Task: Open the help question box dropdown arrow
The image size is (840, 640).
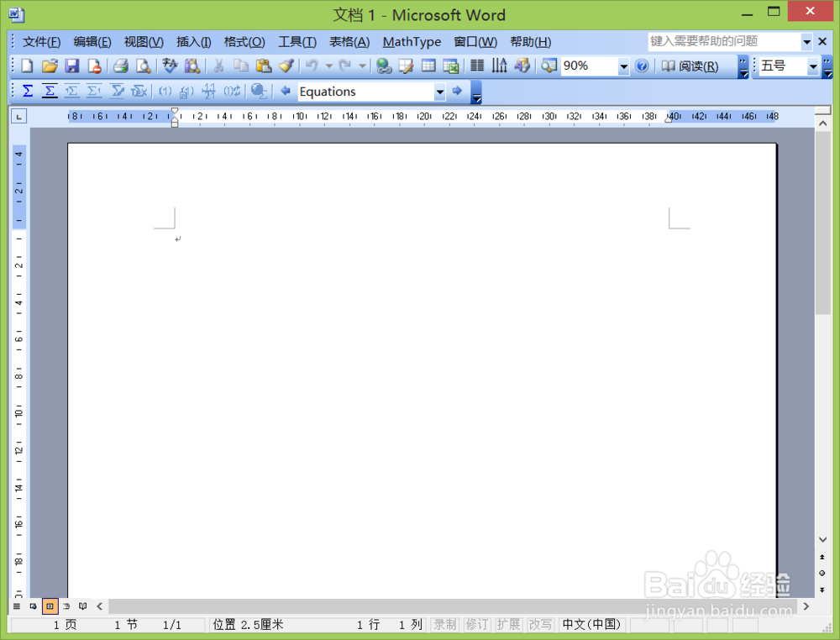Action: pyautogui.click(x=806, y=42)
